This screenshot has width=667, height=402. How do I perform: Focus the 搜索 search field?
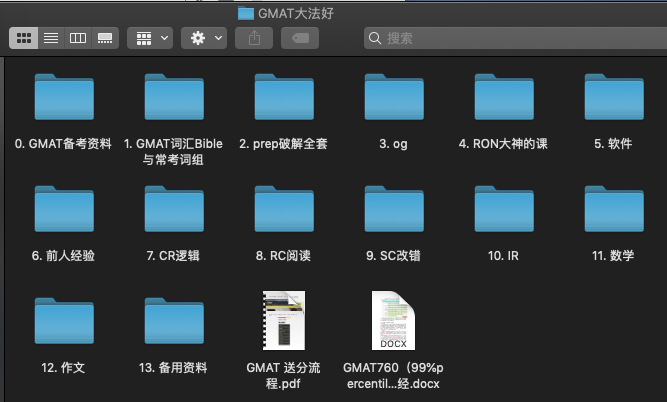point(515,38)
